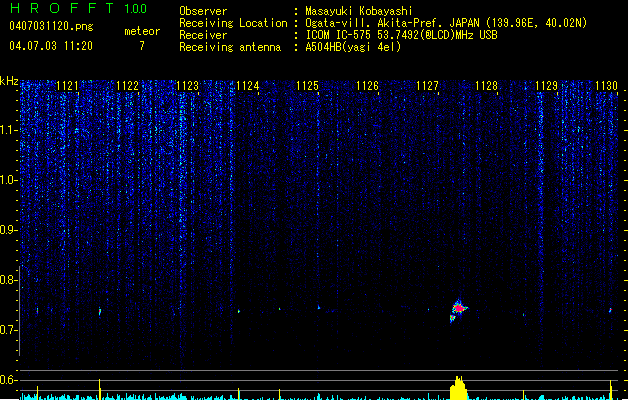Click the 1.0 kHz frequency label
Screen dimensions: 629x400
(8, 180)
